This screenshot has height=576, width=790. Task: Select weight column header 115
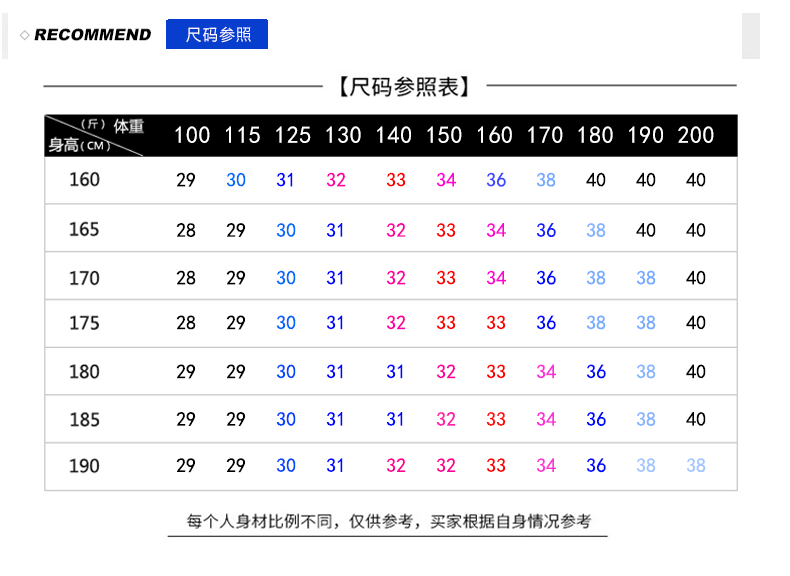[x=242, y=136]
